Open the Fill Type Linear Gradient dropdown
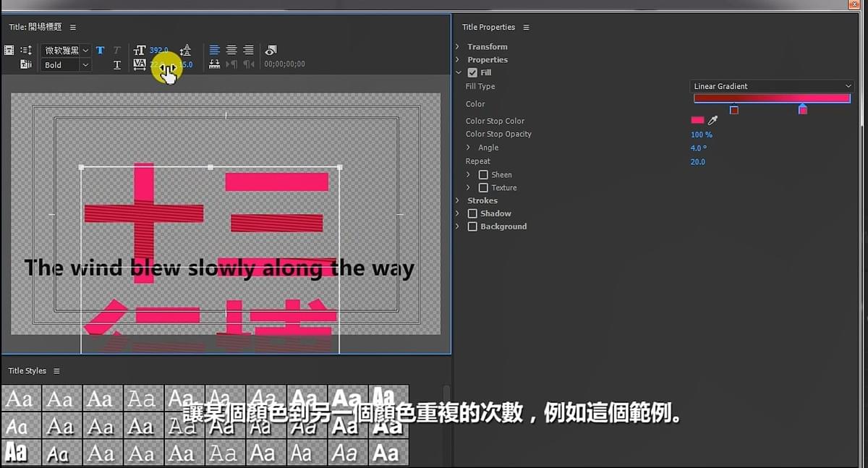The width and height of the screenshot is (868, 468). coord(772,86)
